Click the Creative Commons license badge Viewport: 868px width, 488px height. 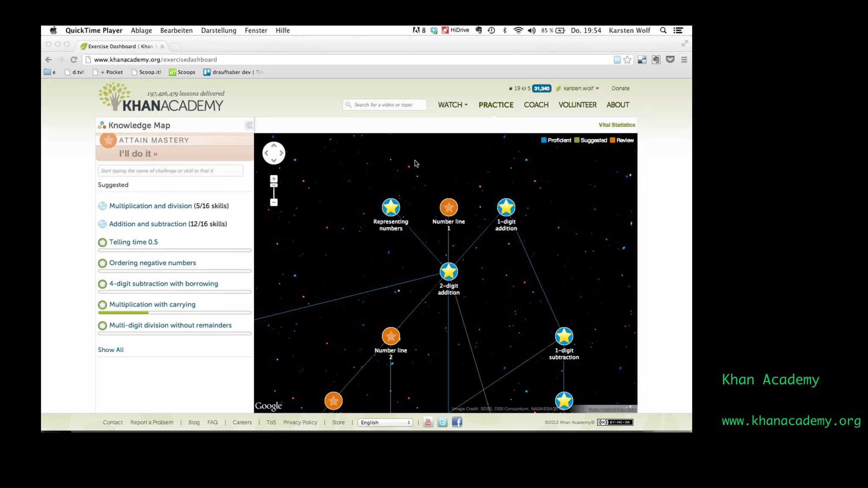point(615,422)
